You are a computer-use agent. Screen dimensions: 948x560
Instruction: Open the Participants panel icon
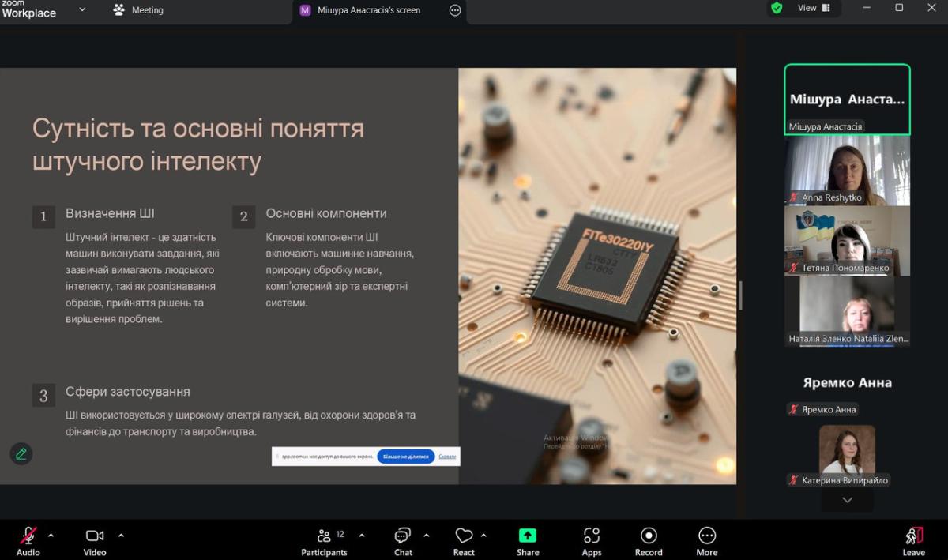[x=324, y=536]
